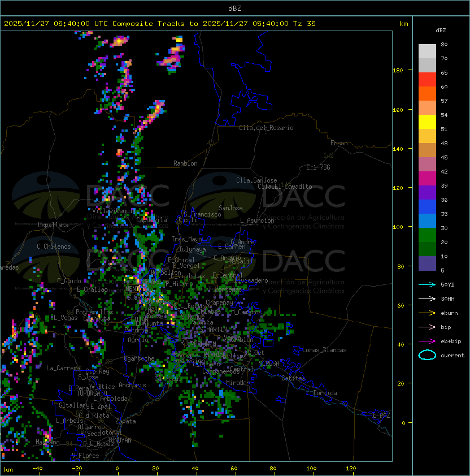Click the 'L_Asuncion' map label
The width and height of the screenshot is (470, 476).
coord(257,220)
